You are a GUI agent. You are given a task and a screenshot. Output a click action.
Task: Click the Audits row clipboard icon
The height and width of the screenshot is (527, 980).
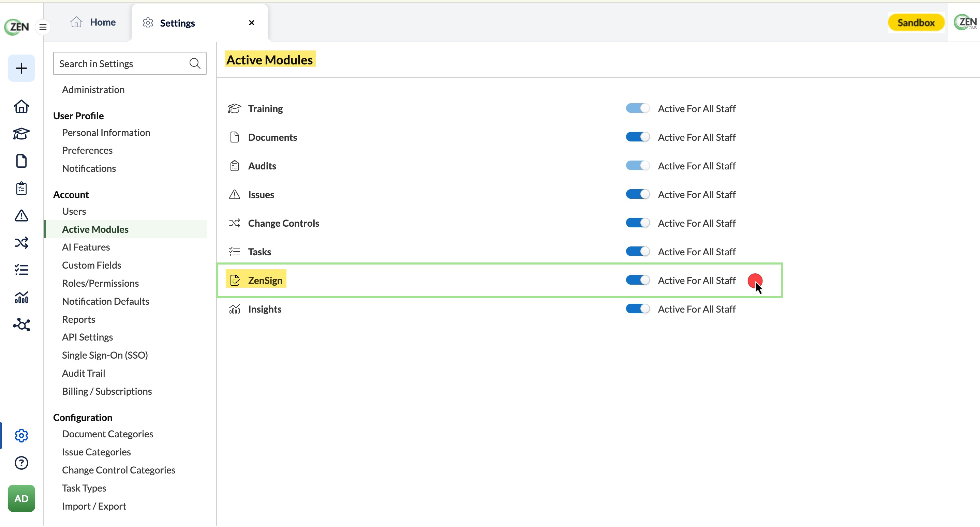point(234,166)
